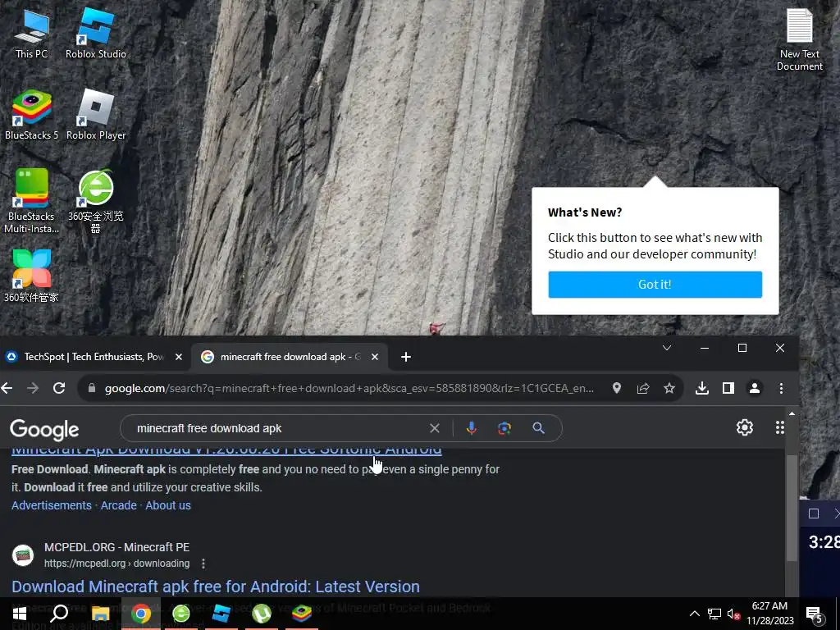Launch the BlueStacks 5 desktop shortcut
The width and height of the screenshot is (840, 630).
coord(32,115)
